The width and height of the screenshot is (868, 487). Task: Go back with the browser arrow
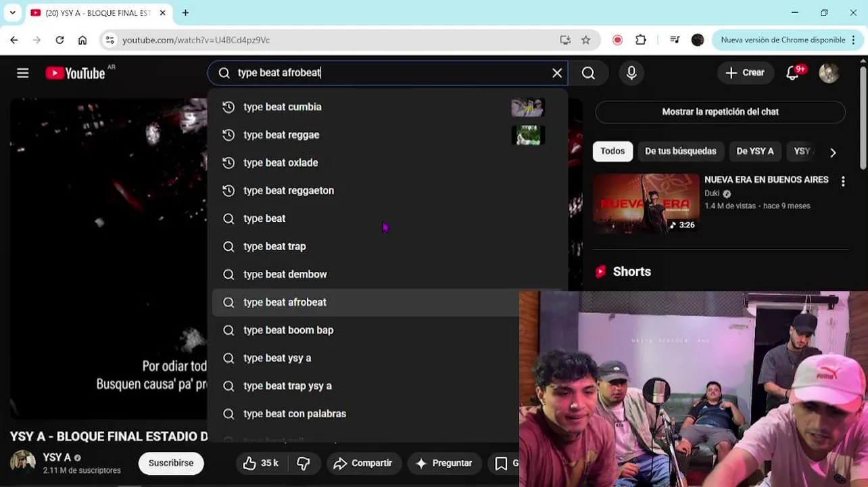14,40
